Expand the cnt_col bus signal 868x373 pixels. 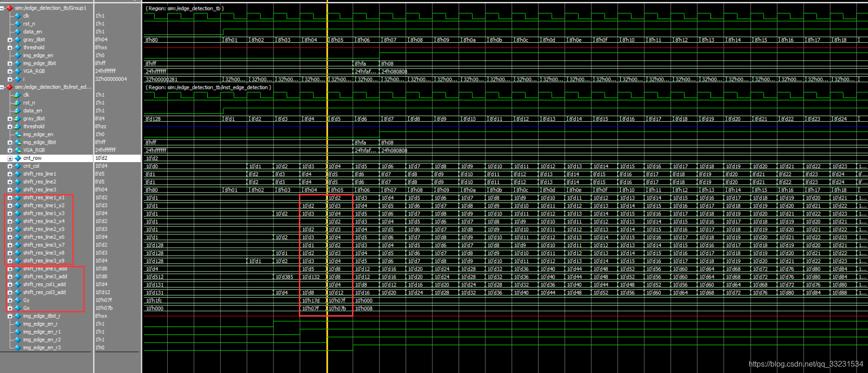pos(10,166)
